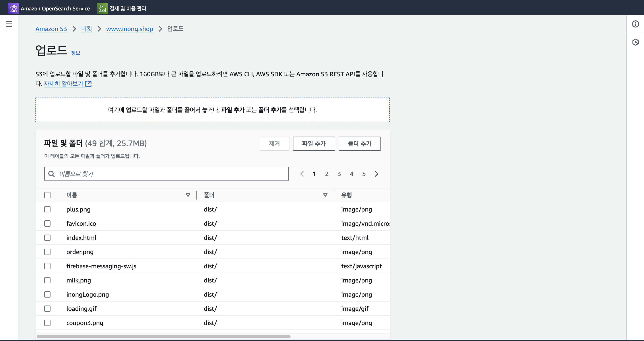Go to previous page arrow
Image resolution: width=644 pixels, height=341 pixels.
pos(302,174)
